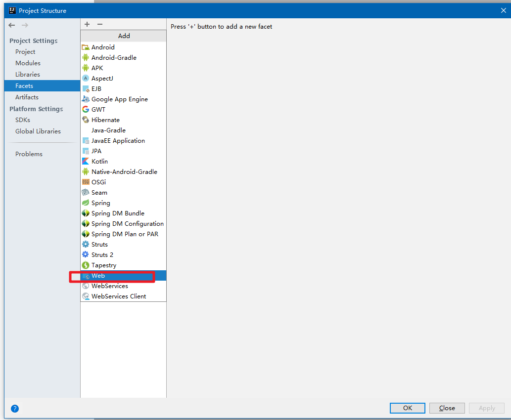The width and height of the screenshot is (511, 420).
Task: Choose Hibernate text in Add list
Action: (105, 120)
